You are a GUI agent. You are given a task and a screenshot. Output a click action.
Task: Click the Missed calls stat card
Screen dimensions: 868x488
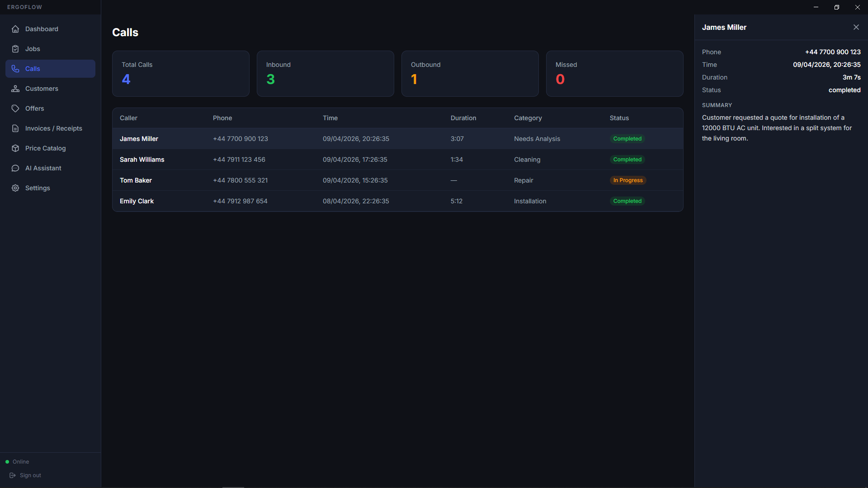click(614, 74)
